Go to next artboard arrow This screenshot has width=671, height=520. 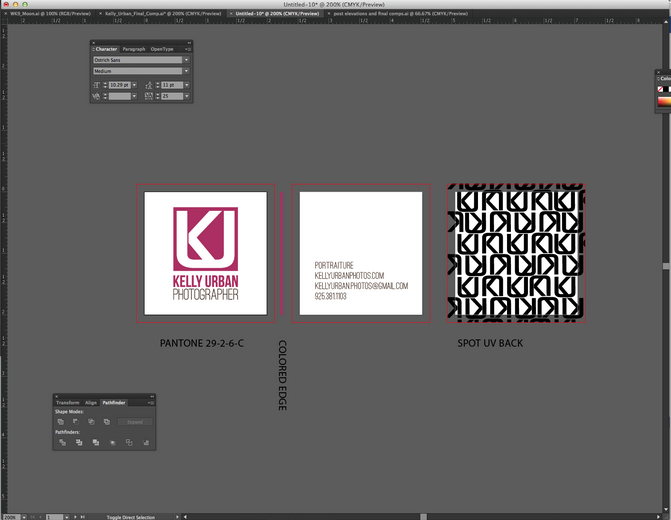click(x=76, y=517)
